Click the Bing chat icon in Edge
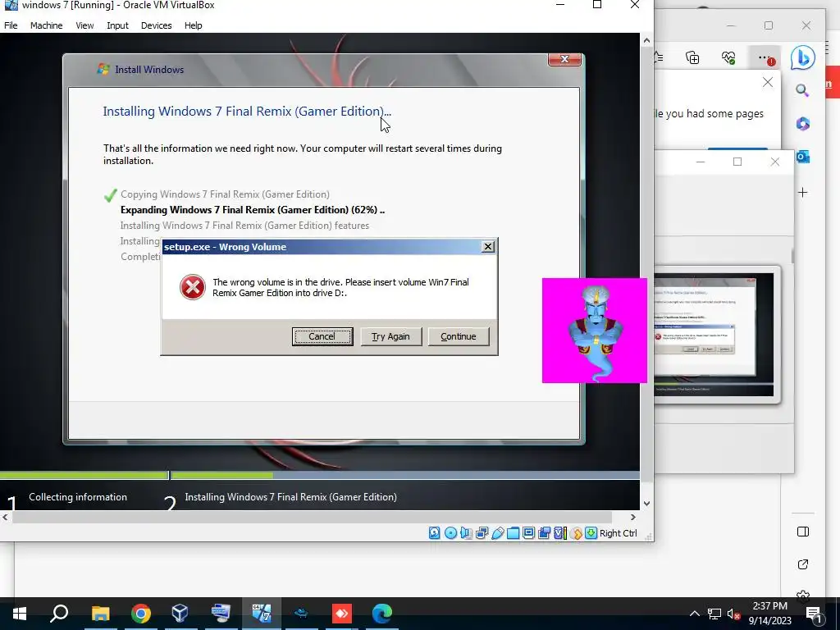The height and width of the screenshot is (630, 840). 802,57
